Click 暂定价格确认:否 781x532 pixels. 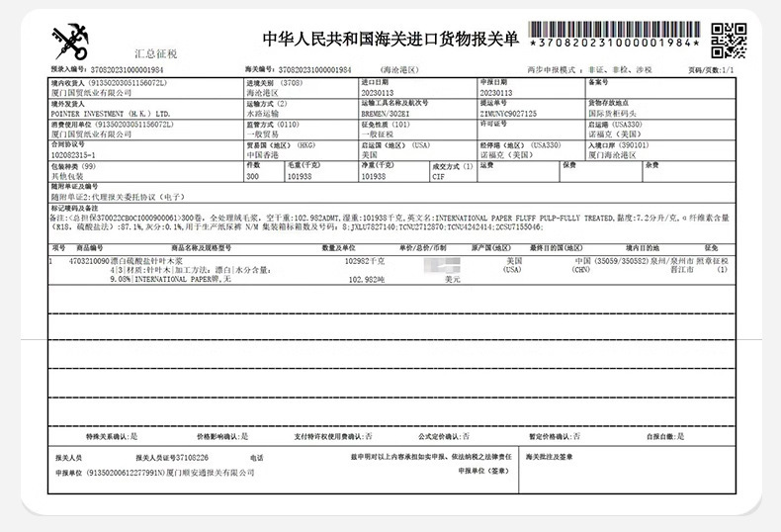pyautogui.click(x=555, y=436)
